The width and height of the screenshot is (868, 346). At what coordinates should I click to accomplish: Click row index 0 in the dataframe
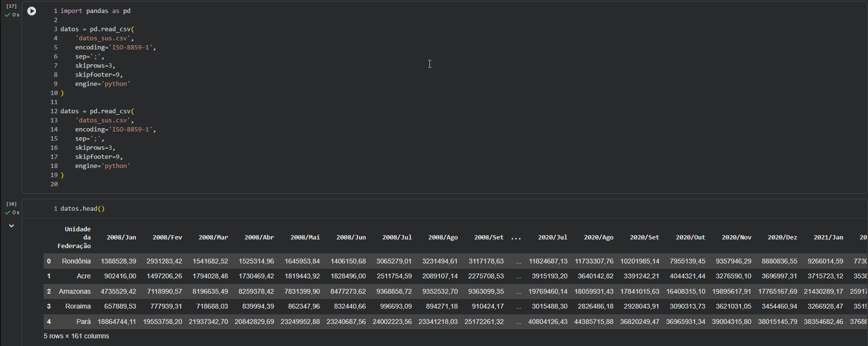pos(49,262)
